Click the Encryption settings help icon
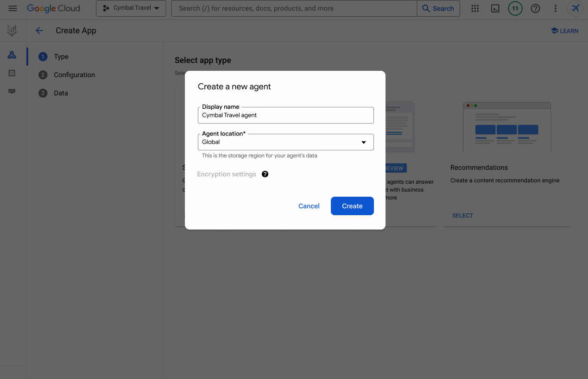Screen dimensions: 588x379 (x=265, y=174)
